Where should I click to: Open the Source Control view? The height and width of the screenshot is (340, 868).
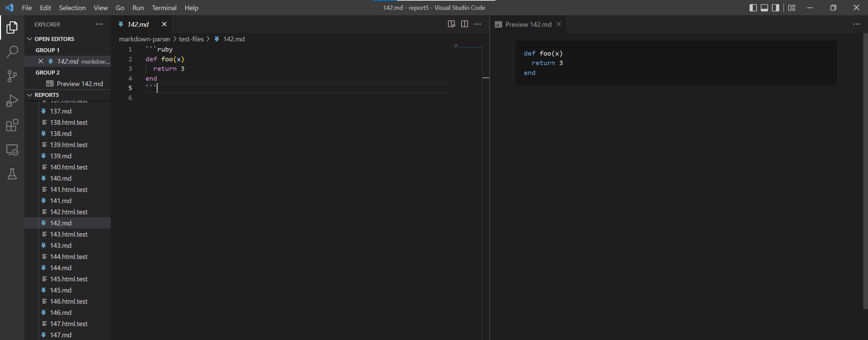pos(12,76)
